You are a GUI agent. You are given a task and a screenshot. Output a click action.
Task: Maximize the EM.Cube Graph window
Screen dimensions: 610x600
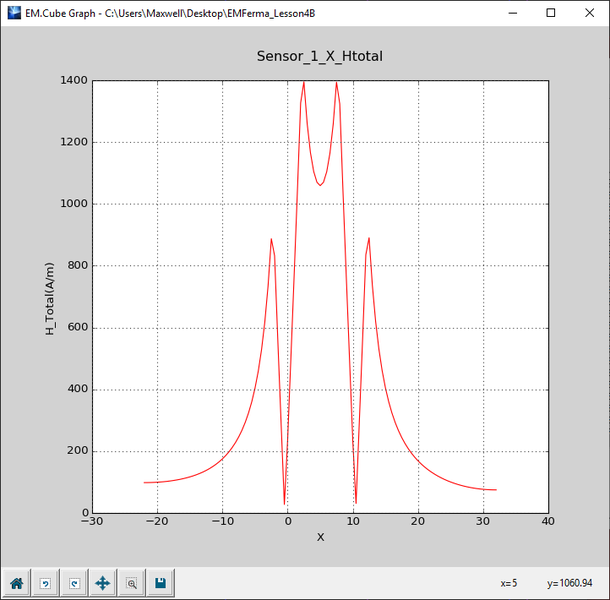click(550, 13)
